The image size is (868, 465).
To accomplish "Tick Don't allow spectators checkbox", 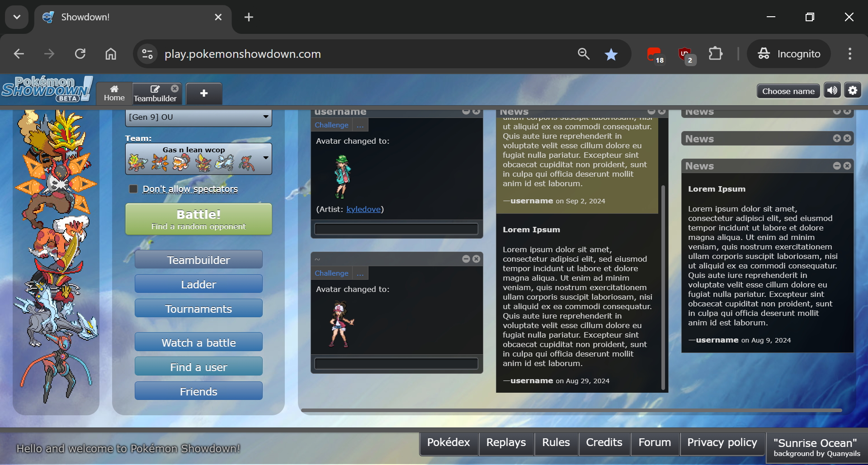I will (133, 189).
